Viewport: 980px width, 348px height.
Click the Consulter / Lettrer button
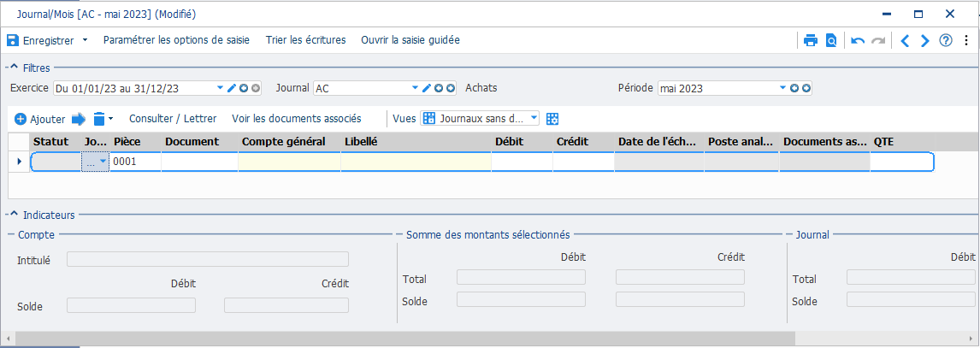pos(173,118)
